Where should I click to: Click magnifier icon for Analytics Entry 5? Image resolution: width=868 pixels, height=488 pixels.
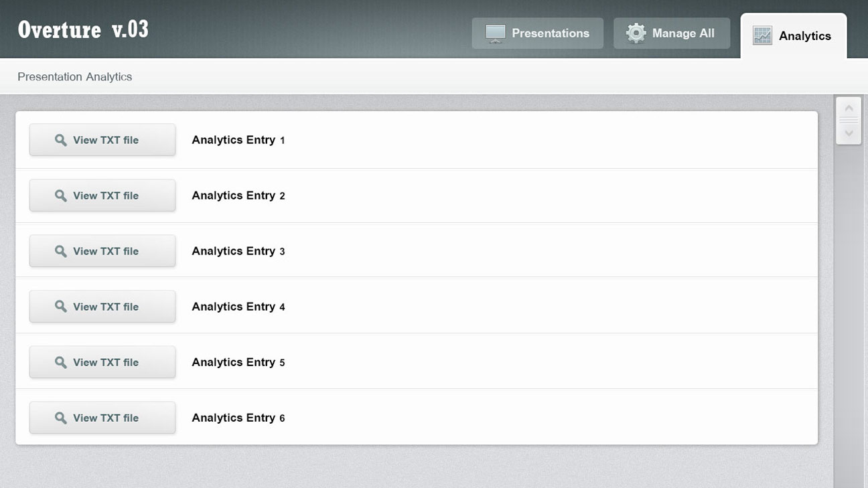[x=61, y=362]
